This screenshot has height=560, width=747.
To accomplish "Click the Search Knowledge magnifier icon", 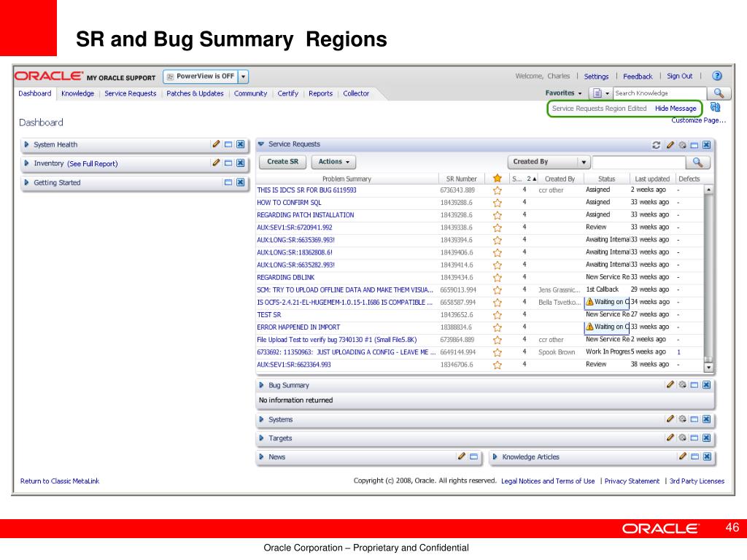I will click(x=719, y=93).
